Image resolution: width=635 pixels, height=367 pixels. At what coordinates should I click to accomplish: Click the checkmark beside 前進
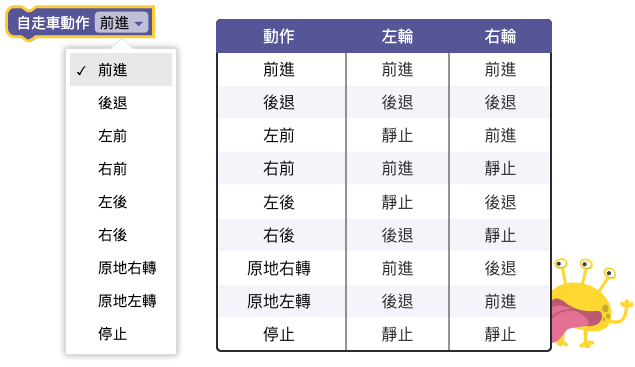tap(81, 70)
